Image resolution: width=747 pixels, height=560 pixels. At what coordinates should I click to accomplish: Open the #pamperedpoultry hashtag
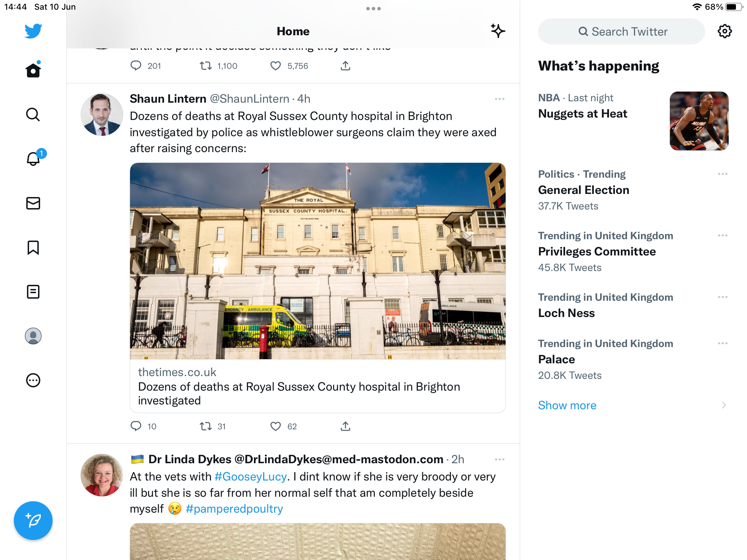(x=234, y=509)
